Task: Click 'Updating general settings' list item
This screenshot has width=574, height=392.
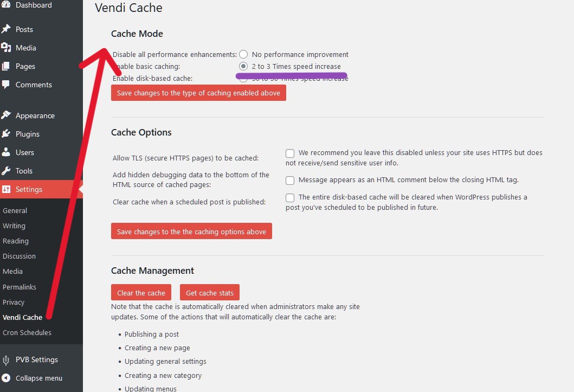Action: coord(165,362)
